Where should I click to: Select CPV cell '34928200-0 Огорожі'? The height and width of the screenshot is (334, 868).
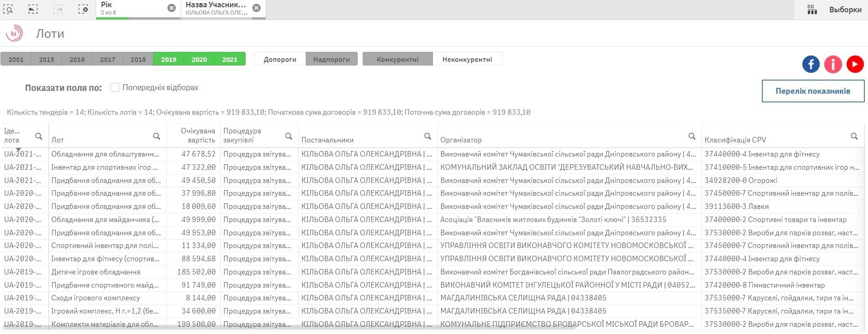point(783,180)
